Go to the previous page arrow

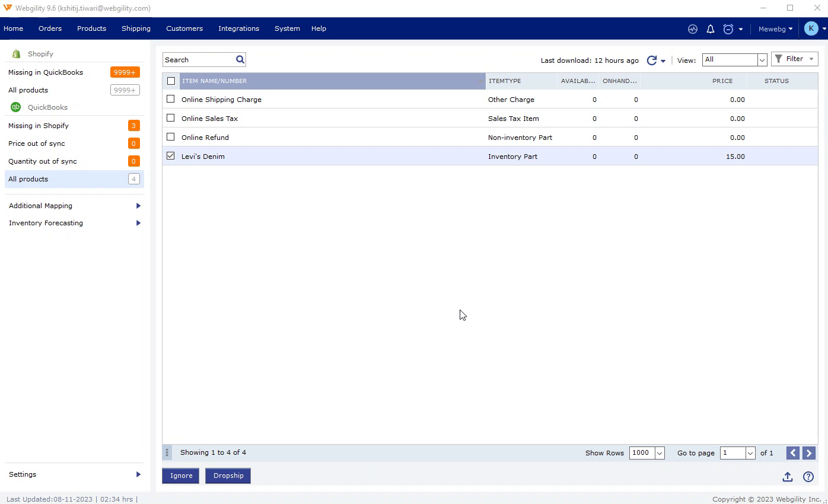click(x=792, y=453)
